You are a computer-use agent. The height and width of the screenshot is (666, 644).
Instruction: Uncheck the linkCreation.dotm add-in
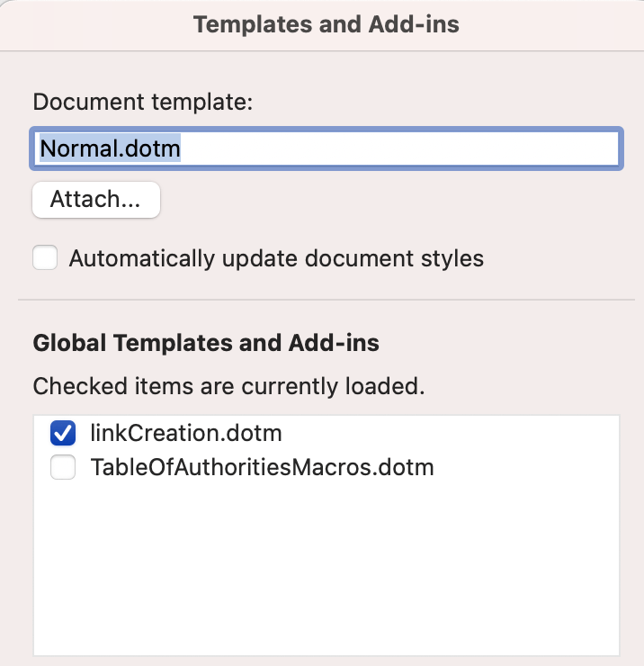[63, 433]
